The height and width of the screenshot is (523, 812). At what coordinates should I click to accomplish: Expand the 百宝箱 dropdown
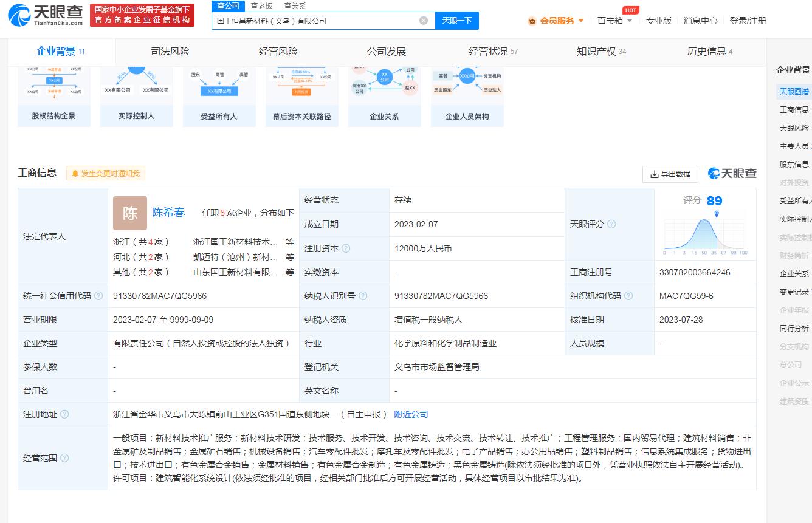tap(630, 21)
